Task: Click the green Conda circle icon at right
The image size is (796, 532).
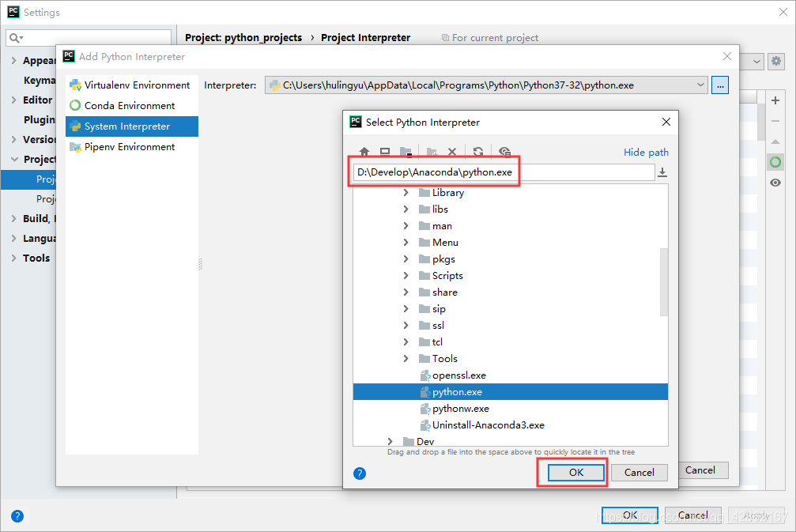Action: [x=775, y=162]
